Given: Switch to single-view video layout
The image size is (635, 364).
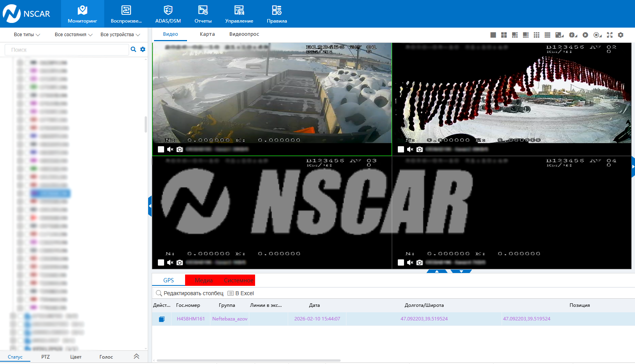Looking at the screenshot, I should coord(493,35).
